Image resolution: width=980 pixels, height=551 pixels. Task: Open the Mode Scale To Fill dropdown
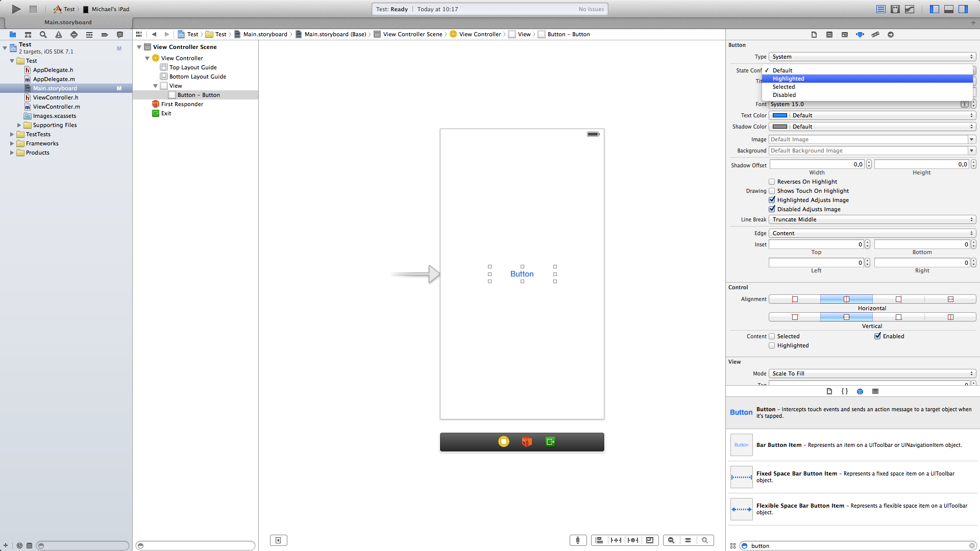[x=872, y=373]
